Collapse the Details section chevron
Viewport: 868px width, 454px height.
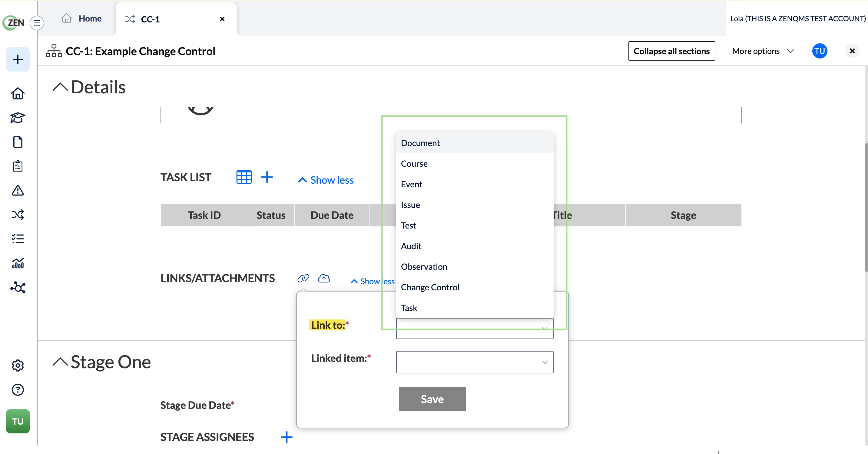coord(60,87)
